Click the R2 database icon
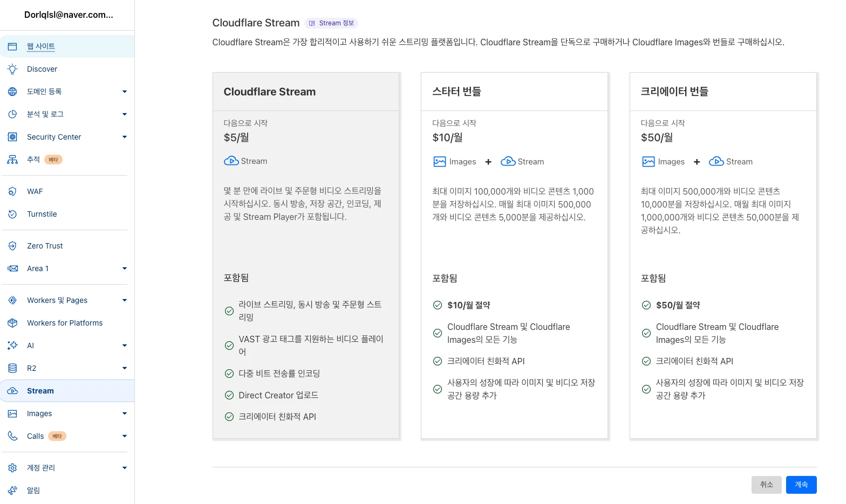 tap(12, 368)
